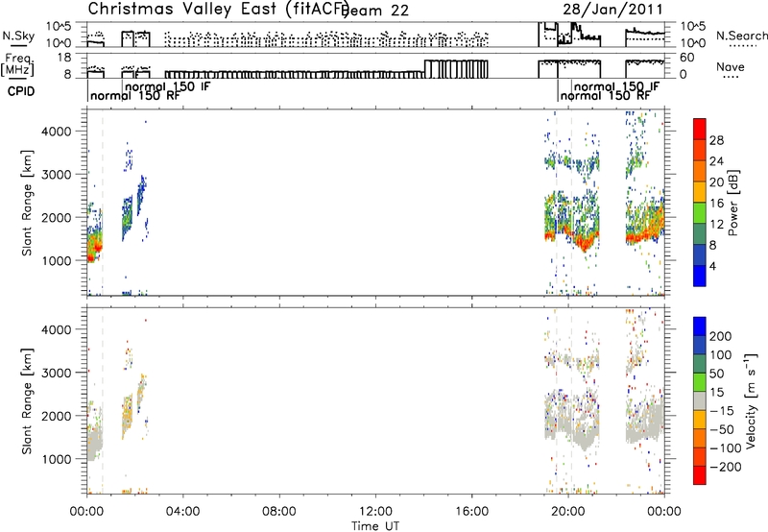The height and width of the screenshot is (532, 768).
Task: Click the Nave legend label
Action: point(731,66)
